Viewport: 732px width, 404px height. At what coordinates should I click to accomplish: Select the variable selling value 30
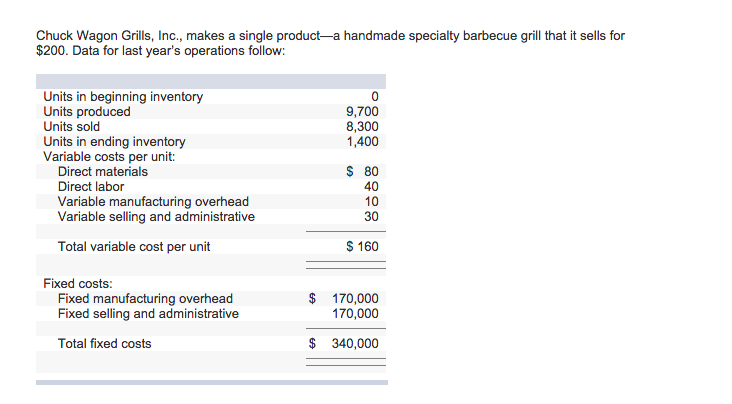point(371,216)
